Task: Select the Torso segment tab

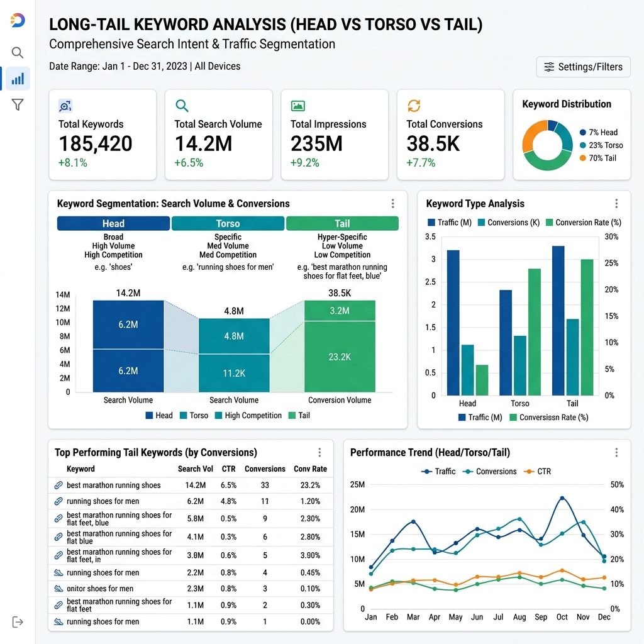Action: tap(228, 223)
